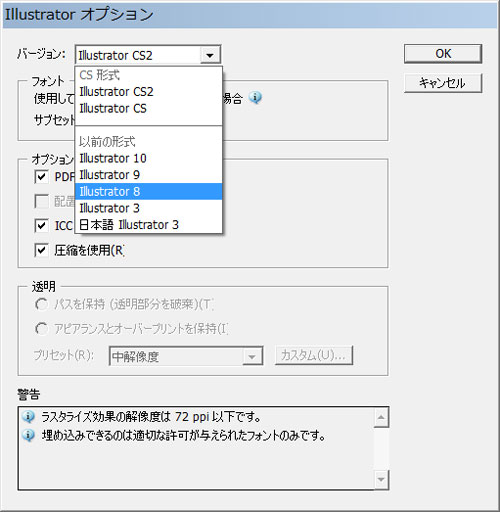
Task: Select Illustrator CS format entry
Action: tap(149, 108)
